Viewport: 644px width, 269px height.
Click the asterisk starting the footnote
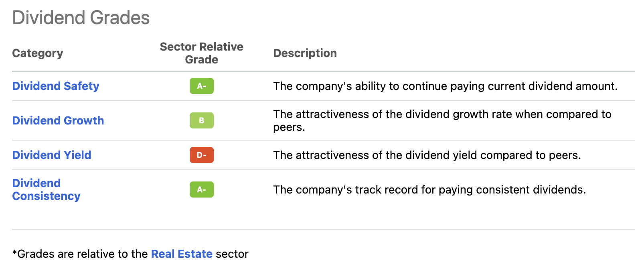point(14,253)
